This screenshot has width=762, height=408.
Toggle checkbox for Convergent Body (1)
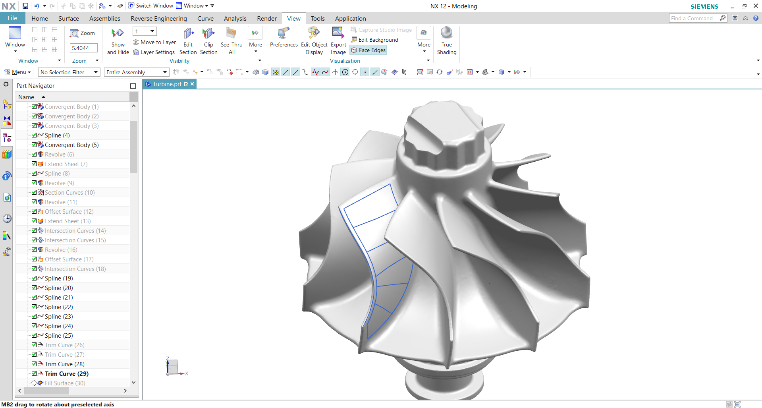coord(35,106)
